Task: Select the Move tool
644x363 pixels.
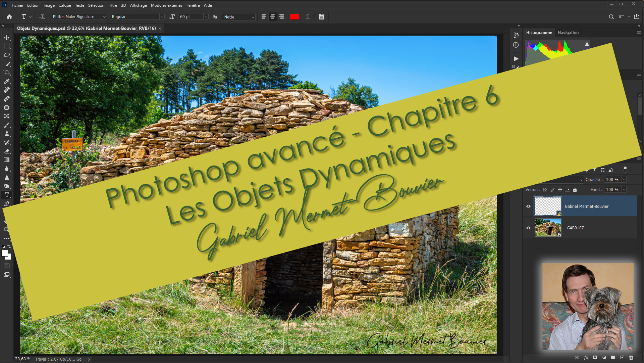Action: click(x=7, y=38)
